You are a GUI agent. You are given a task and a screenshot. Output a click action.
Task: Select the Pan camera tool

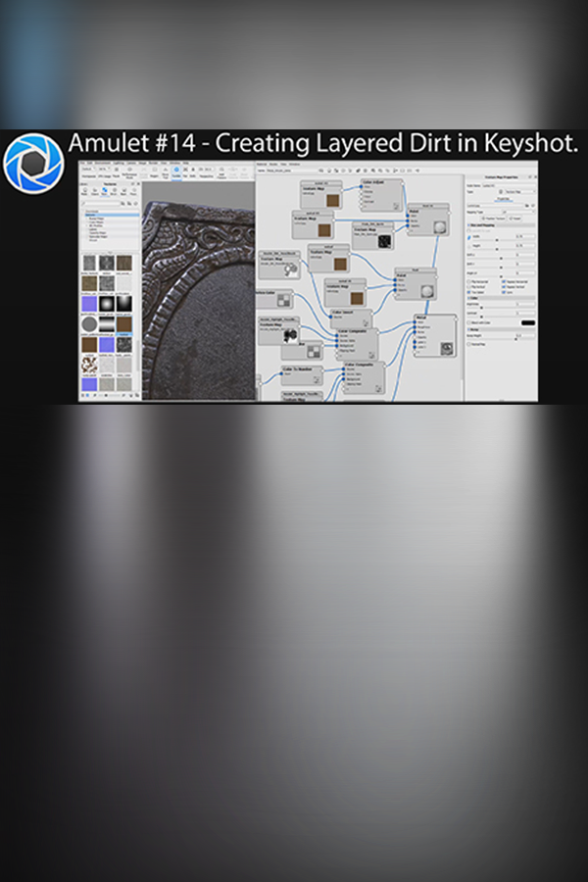[185, 172]
